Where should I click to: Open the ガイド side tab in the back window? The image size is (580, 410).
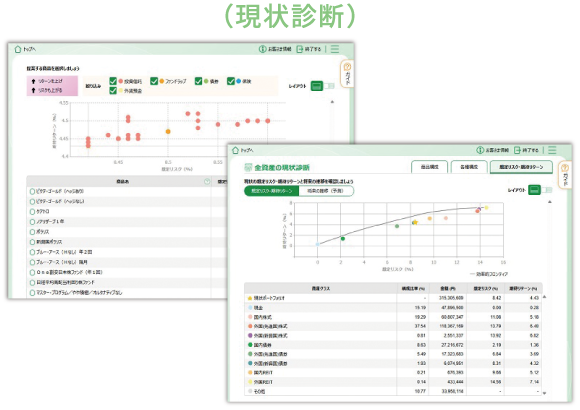pos(347,74)
